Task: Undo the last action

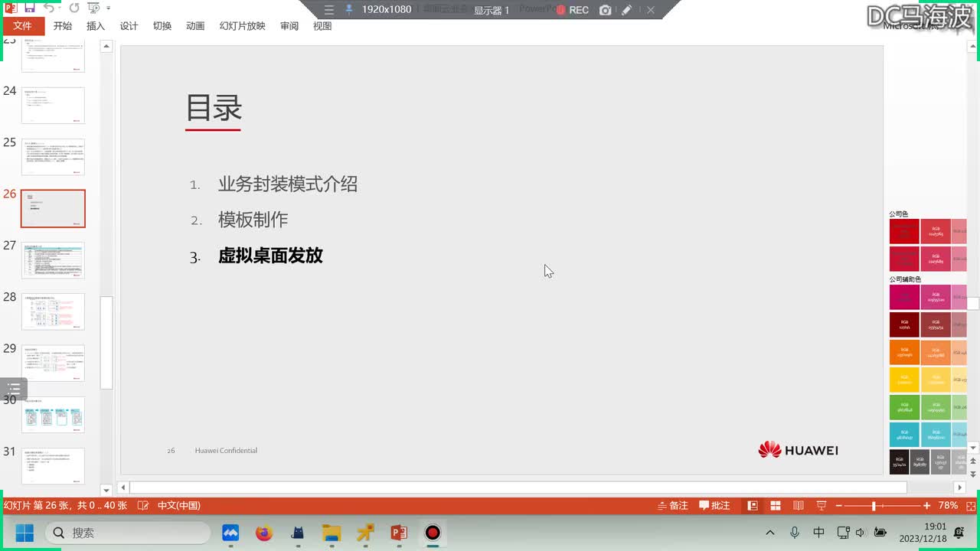Action: coord(49,8)
